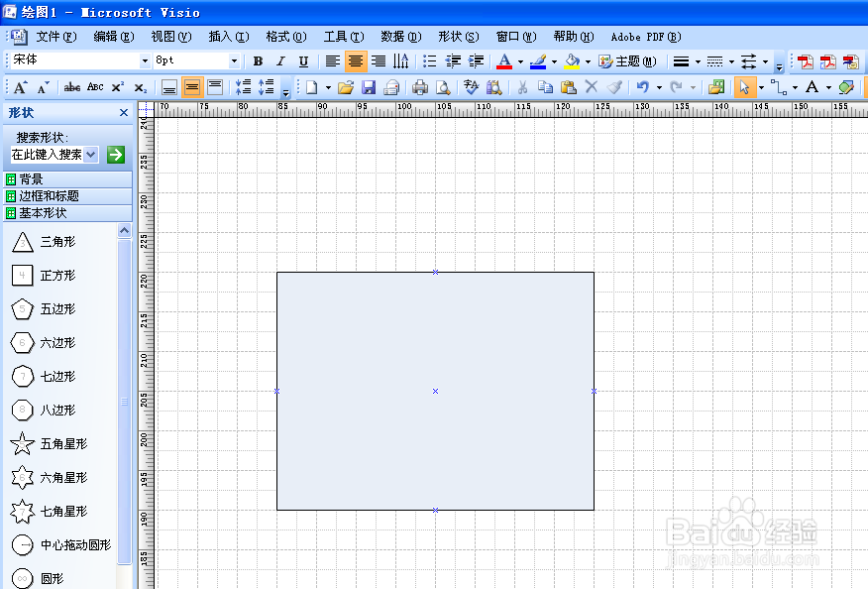Viewport: 868px width, 589px height.
Task: Open the 视图 (View) menu
Action: (171, 37)
